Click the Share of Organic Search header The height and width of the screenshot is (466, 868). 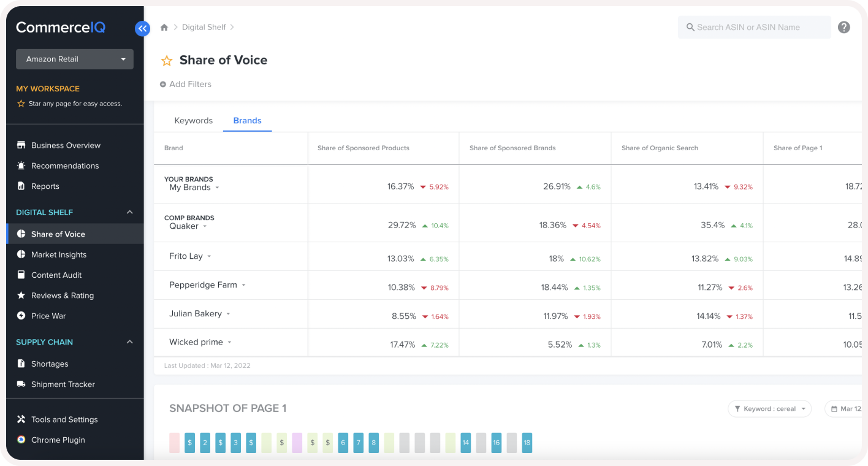pyautogui.click(x=660, y=148)
